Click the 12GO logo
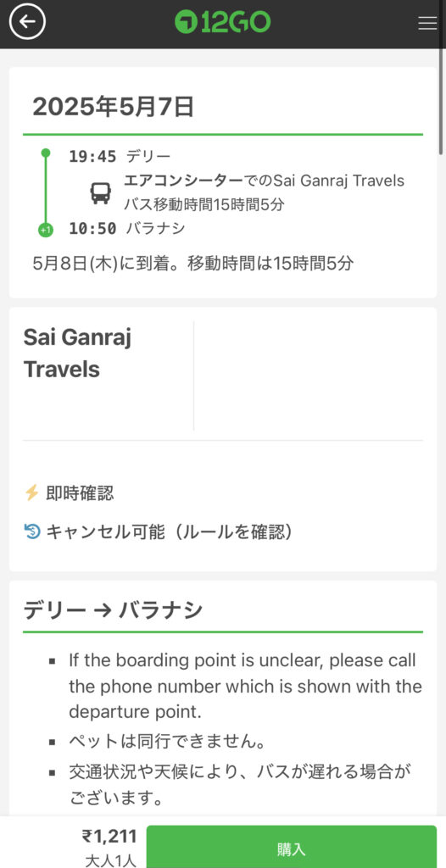446x868 pixels. pyautogui.click(x=223, y=22)
